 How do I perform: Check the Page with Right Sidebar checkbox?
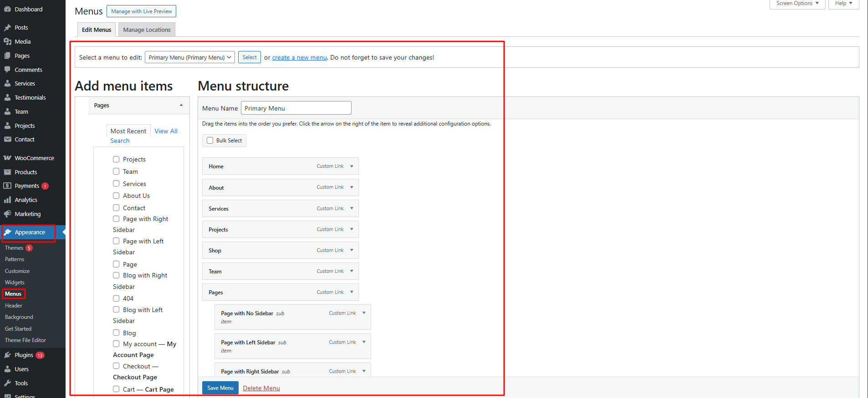point(116,219)
